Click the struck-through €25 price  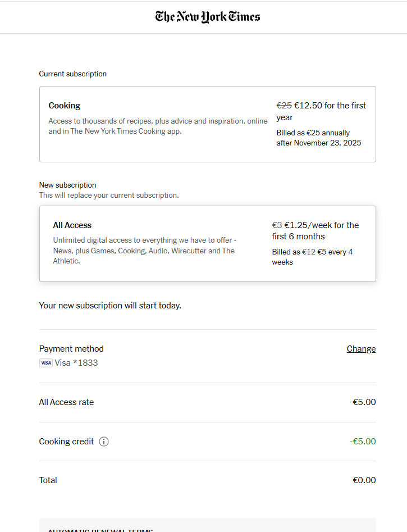284,106
